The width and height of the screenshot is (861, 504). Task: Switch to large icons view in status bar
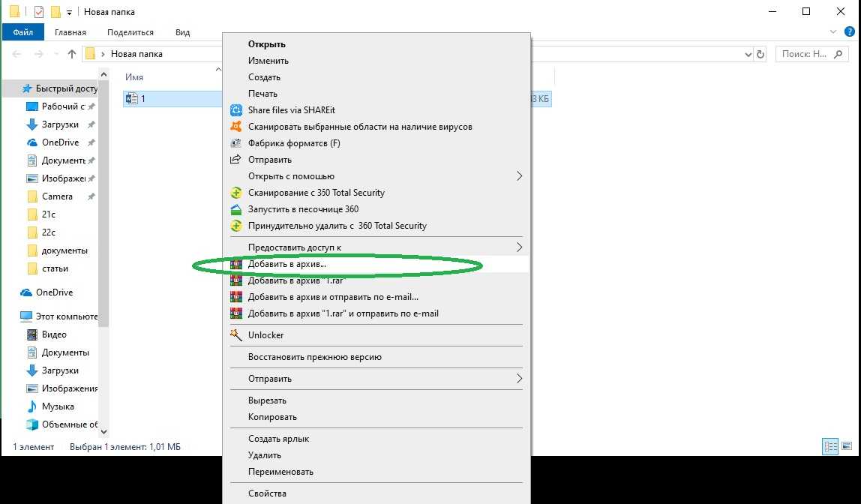(x=847, y=446)
